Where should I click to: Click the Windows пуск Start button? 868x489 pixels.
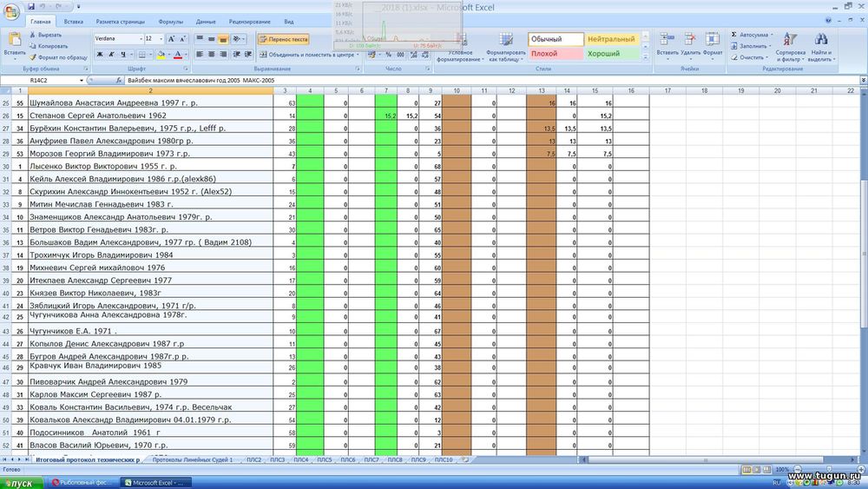click(x=21, y=484)
